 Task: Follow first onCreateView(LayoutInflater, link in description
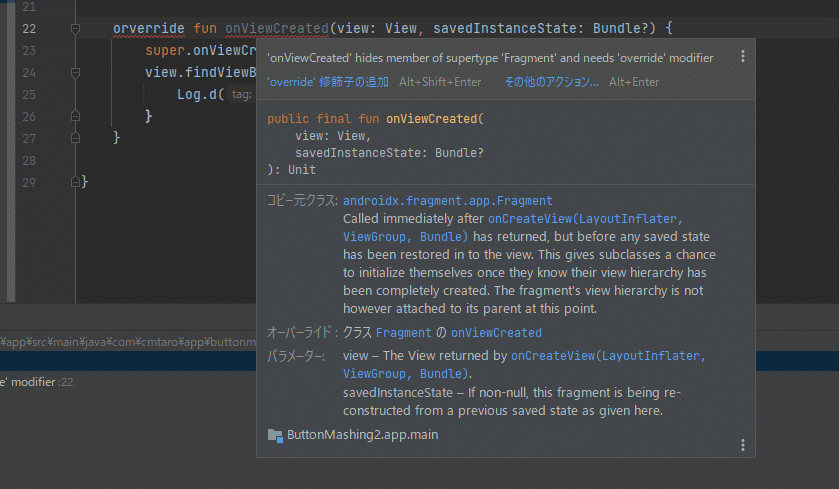point(585,219)
